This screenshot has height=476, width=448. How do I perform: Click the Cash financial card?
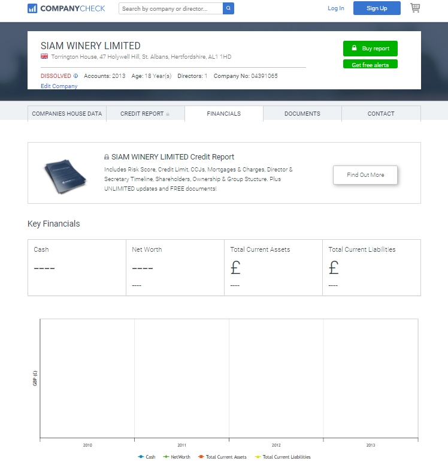pyautogui.click(x=77, y=268)
